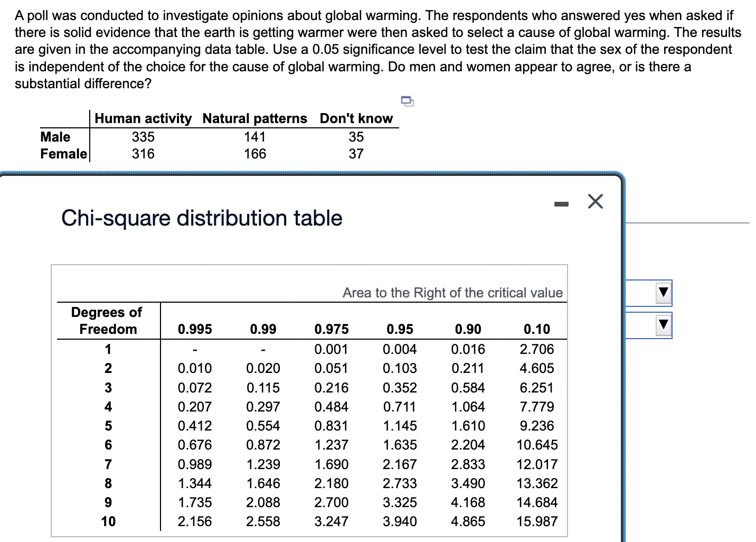This screenshot has height=542, width=756.
Task: Open the first answer dropdown arrow
Action: point(664,292)
